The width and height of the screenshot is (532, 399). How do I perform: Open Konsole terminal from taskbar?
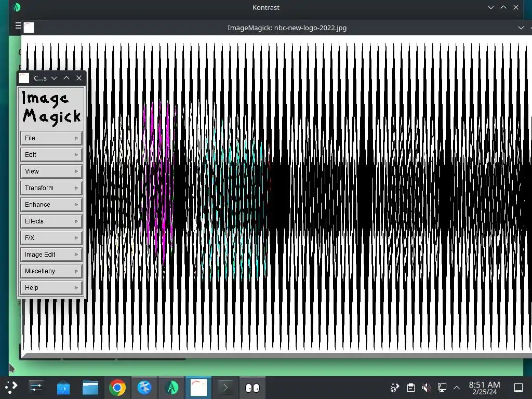point(225,388)
